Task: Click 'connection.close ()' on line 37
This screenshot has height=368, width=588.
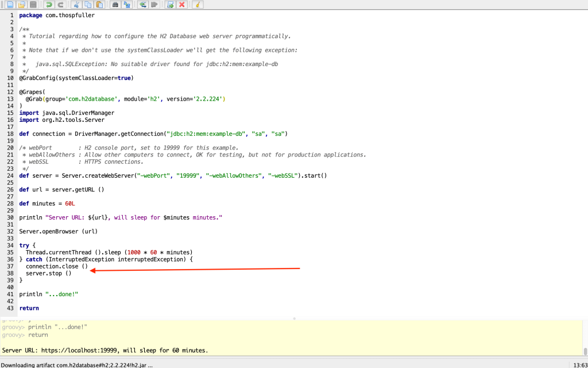Action: point(57,266)
